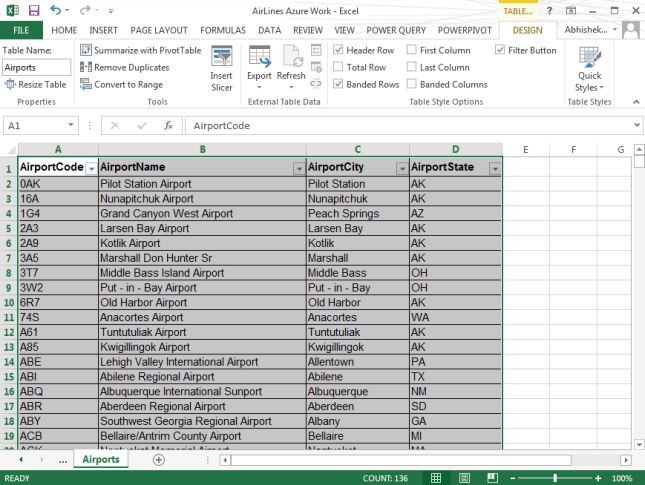The image size is (645, 485).
Task: Click Summarize with PivotTable
Action: pos(141,50)
